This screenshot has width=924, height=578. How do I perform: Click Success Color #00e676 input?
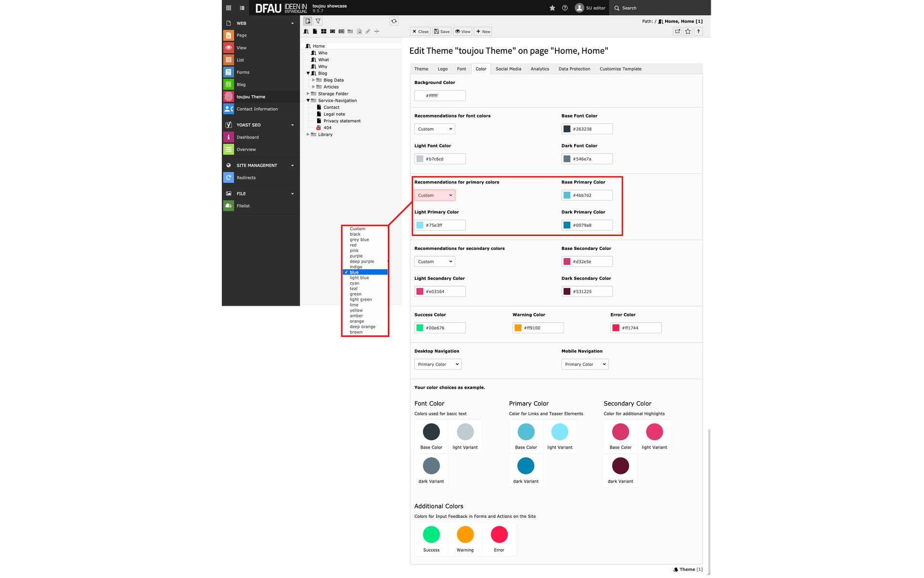pyautogui.click(x=440, y=328)
